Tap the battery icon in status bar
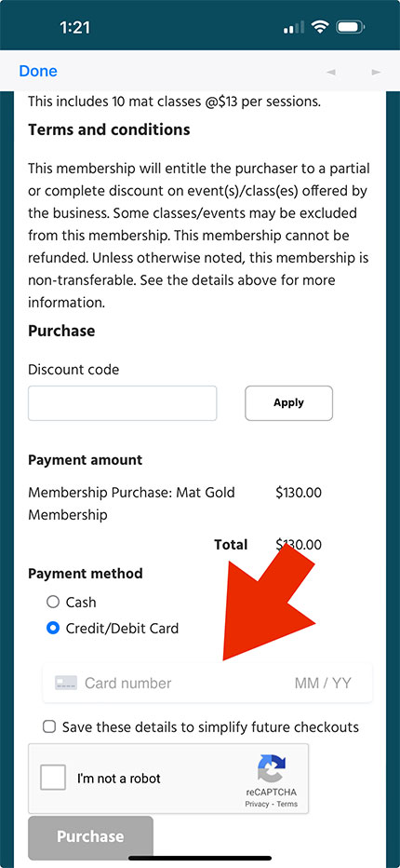 (350, 27)
